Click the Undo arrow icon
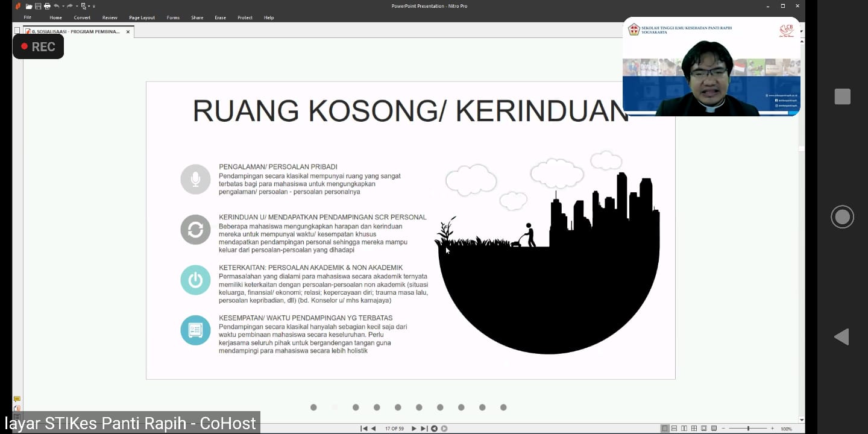 [x=57, y=6]
